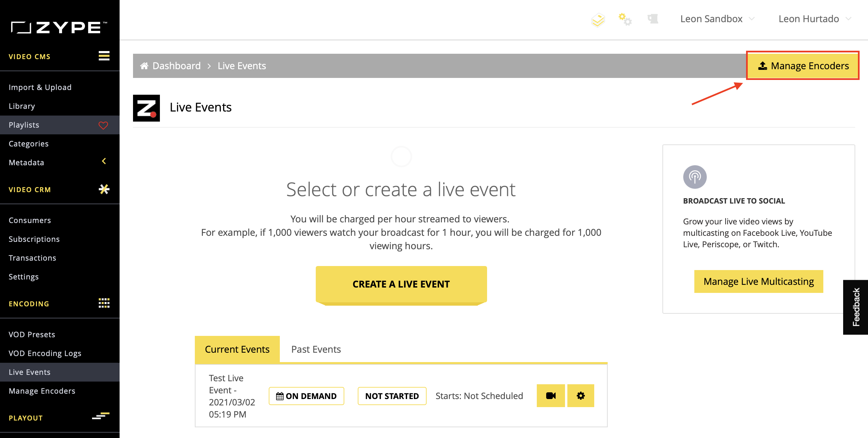Click the VIDEO CRM section header
This screenshot has width=868, height=438.
(30, 190)
